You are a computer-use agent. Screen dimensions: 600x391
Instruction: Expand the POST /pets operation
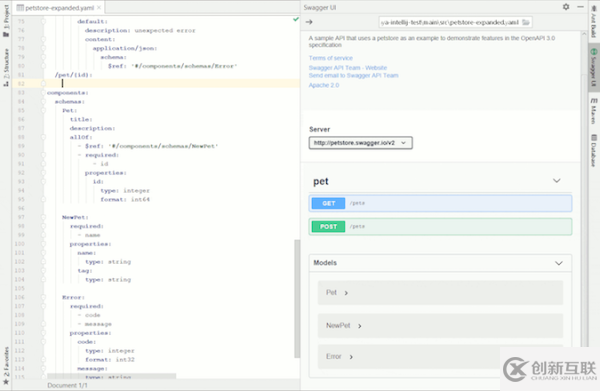pos(440,226)
